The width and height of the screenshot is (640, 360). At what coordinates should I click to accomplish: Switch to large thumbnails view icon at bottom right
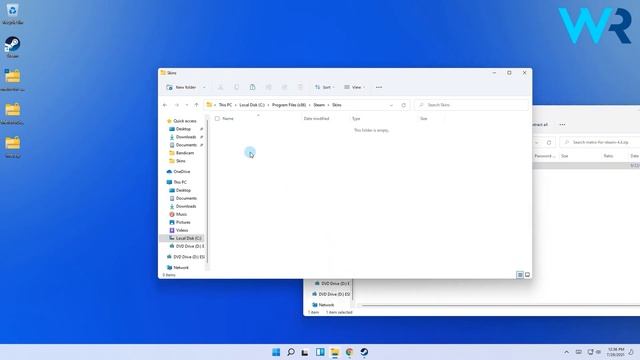[527, 275]
